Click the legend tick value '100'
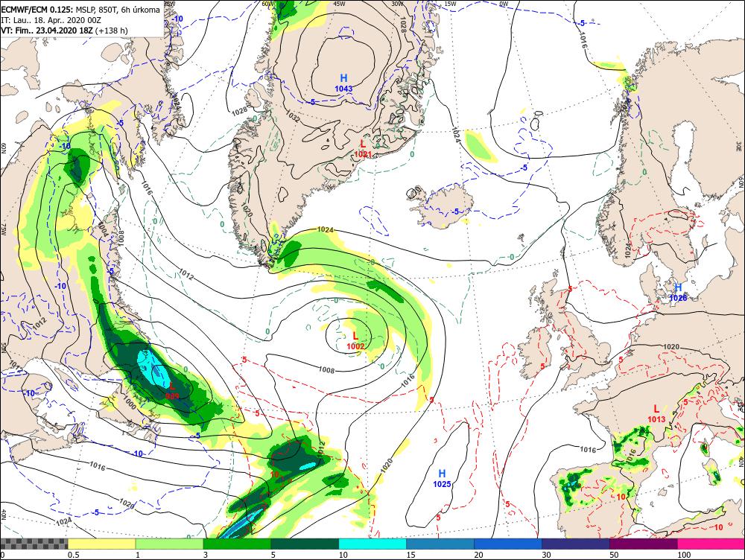This screenshot has width=745, height=560. (x=684, y=555)
